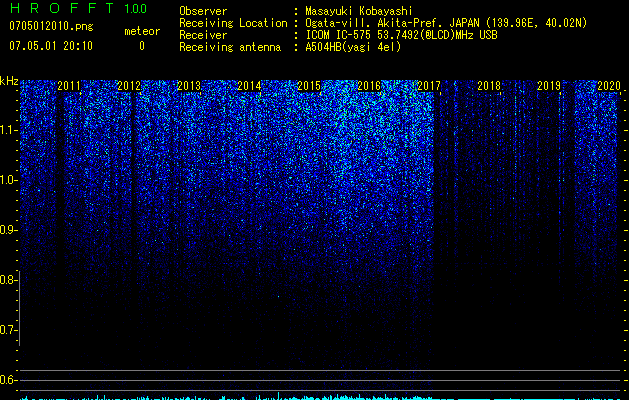This screenshot has width=629, height=400.
Task: Click the Receiving antenna label
Action: [x=230, y=47]
